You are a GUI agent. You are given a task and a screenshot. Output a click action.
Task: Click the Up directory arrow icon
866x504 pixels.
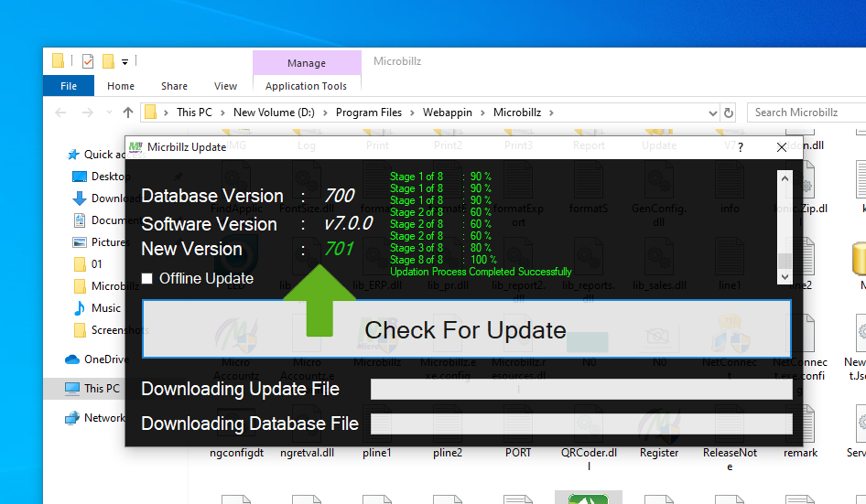click(127, 113)
